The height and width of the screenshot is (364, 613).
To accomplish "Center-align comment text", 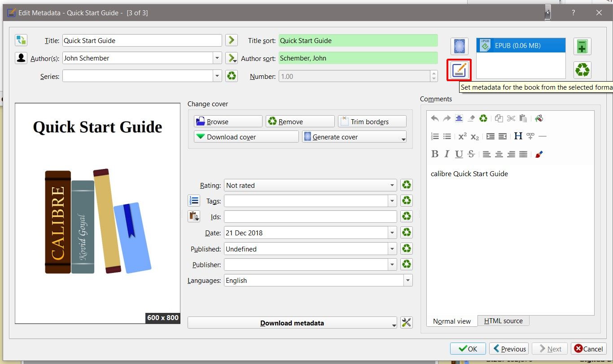I will pyautogui.click(x=499, y=154).
